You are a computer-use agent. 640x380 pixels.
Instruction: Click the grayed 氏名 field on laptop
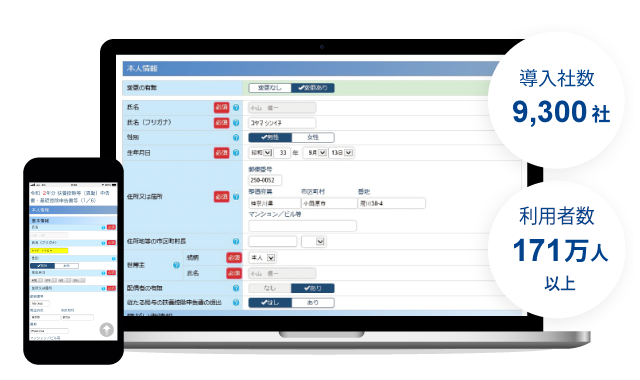pyautogui.click(x=282, y=108)
